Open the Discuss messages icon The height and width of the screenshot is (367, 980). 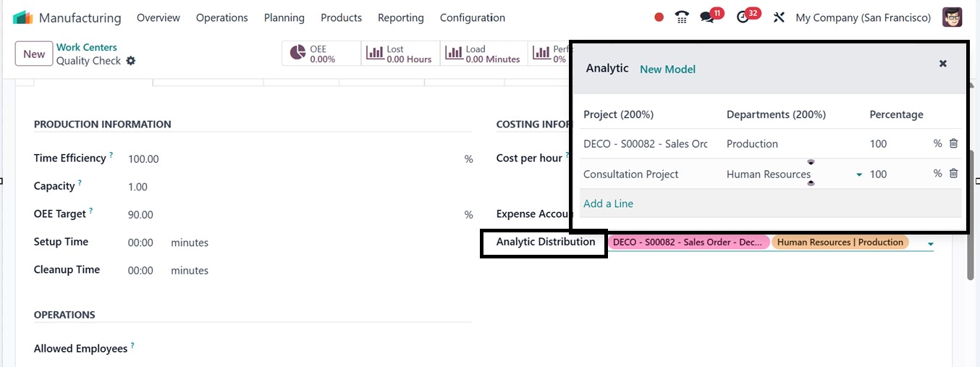tap(707, 17)
